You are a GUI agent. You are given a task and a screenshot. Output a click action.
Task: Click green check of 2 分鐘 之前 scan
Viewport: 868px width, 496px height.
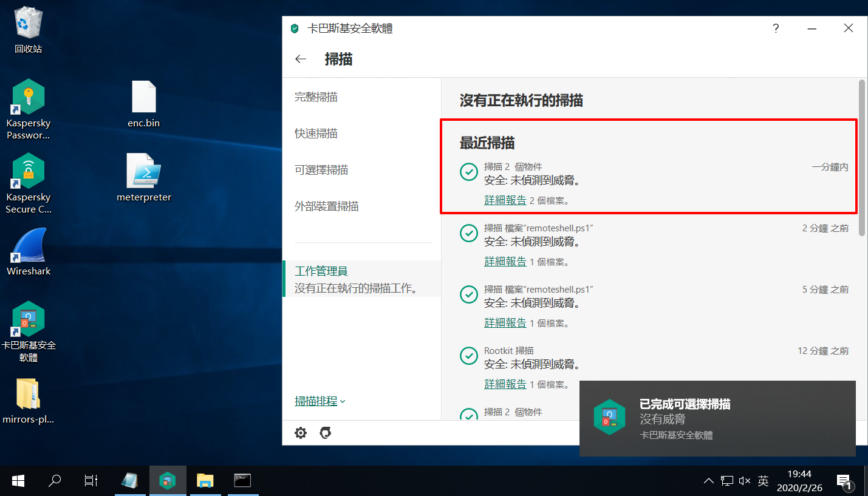[x=468, y=233]
